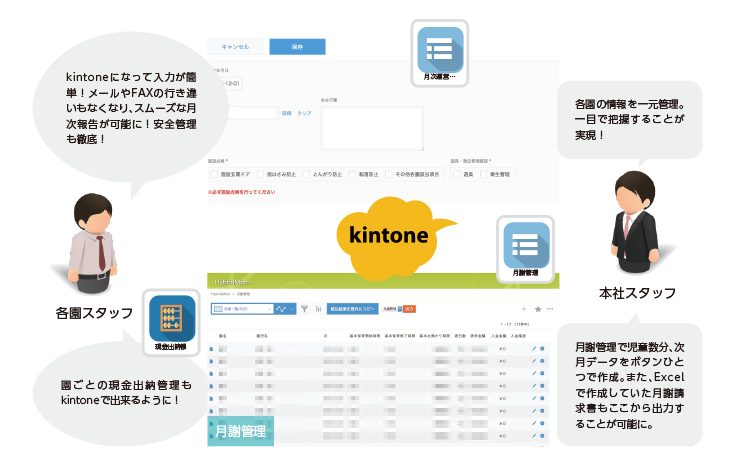This screenshot has height=467, width=730.
Task: Click the pencil edit icon in the first row
Action: 534,348
